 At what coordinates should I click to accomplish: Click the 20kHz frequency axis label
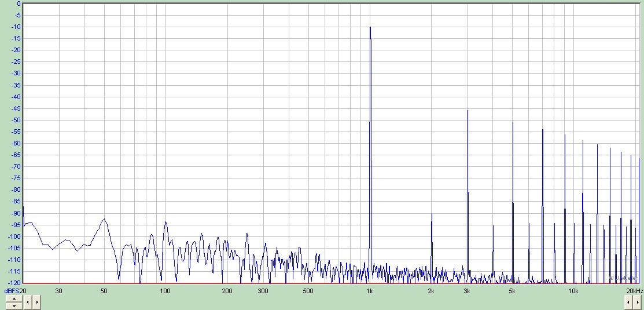pos(635,291)
